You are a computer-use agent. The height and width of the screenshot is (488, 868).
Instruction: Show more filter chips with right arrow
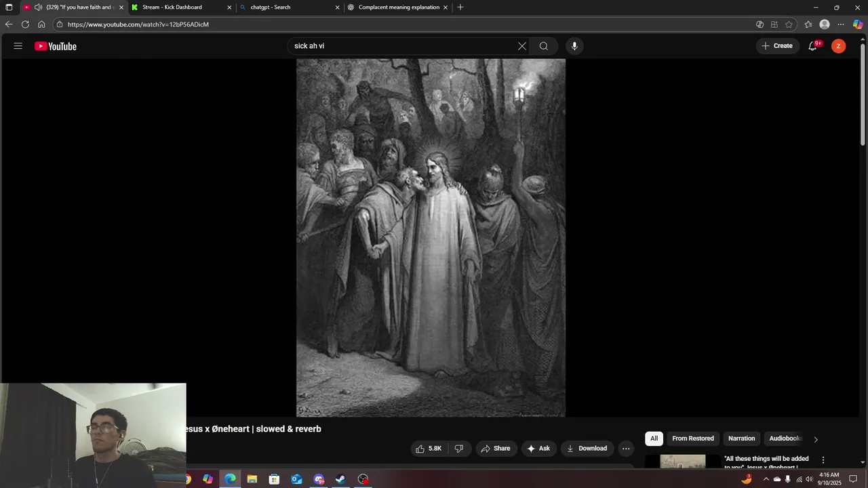(816, 439)
